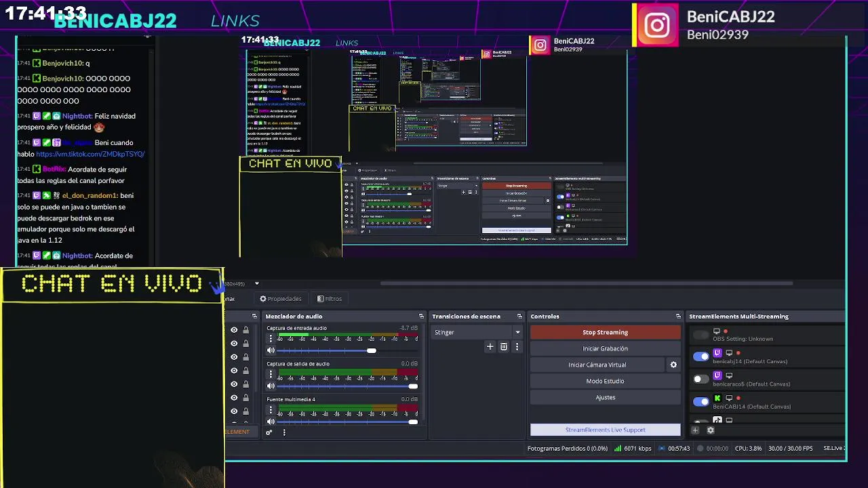Undock the Controles panel
Image resolution: width=868 pixels, height=488 pixels.
678,317
